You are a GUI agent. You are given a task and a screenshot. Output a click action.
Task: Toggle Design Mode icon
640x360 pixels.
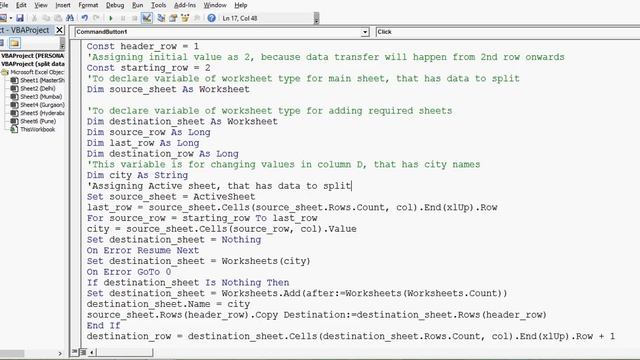pos(147,18)
